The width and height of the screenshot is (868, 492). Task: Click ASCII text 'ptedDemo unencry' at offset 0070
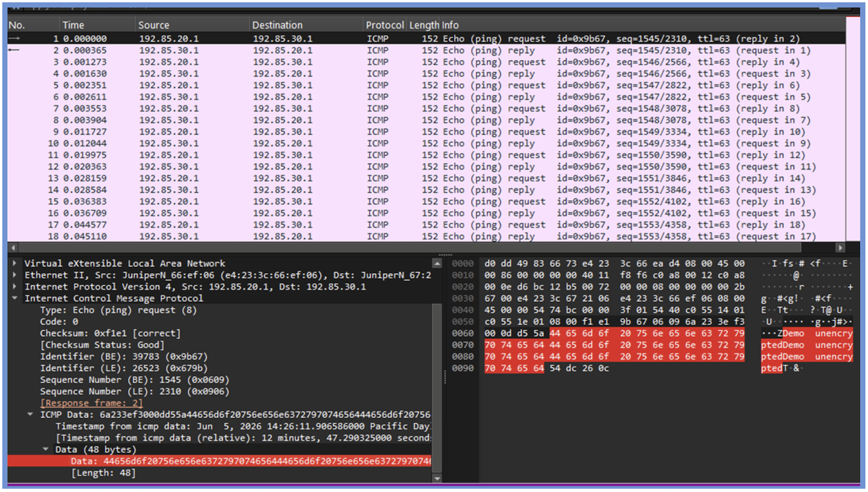tap(807, 345)
